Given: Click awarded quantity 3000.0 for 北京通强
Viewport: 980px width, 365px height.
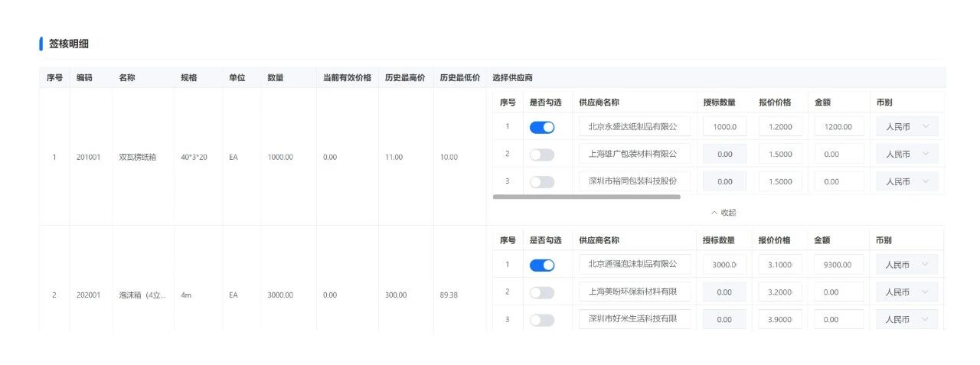Looking at the screenshot, I should (724, 265).
